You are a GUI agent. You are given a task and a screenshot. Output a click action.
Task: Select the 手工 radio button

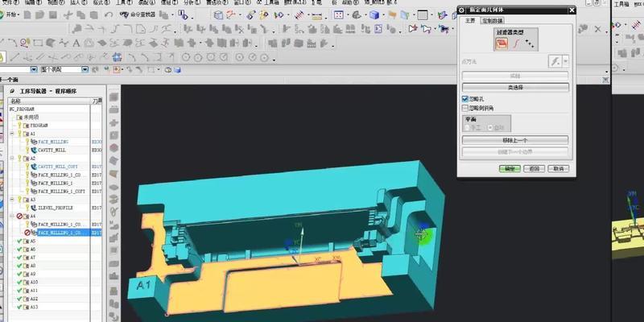(x=467, y=128)
